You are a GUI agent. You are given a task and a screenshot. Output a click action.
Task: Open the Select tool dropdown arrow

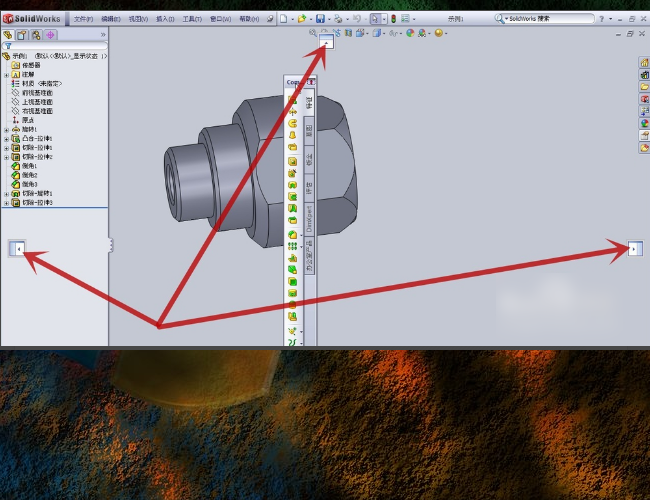[x=384, y=19]
